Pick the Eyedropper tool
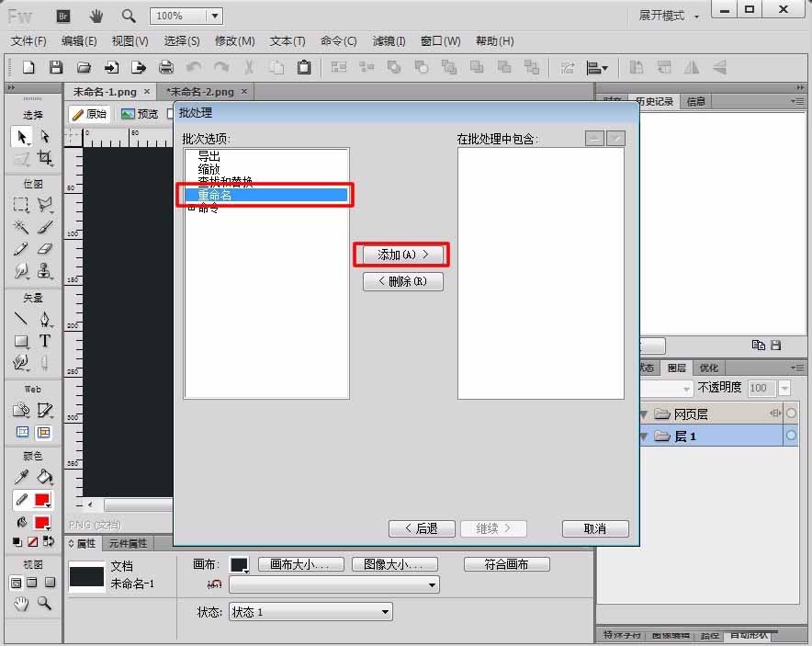Screen dimensions: 812x646 [21, 475]
